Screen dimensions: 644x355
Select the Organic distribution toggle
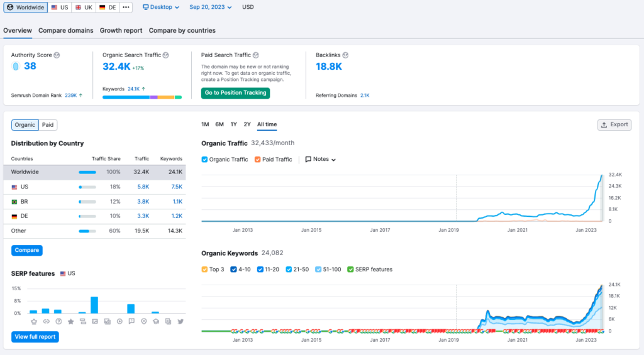25,125
